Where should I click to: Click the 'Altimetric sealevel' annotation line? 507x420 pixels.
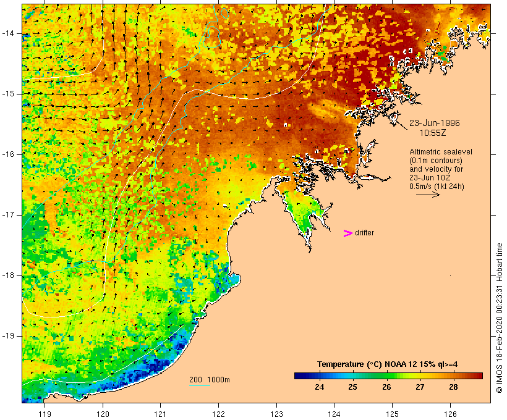(441, 152)
